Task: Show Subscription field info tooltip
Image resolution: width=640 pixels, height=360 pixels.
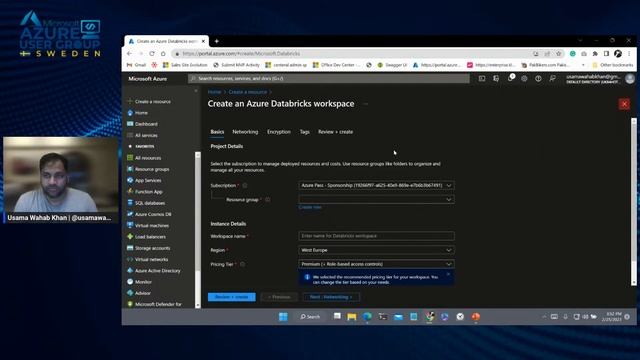Action: [x=245, y=185]
